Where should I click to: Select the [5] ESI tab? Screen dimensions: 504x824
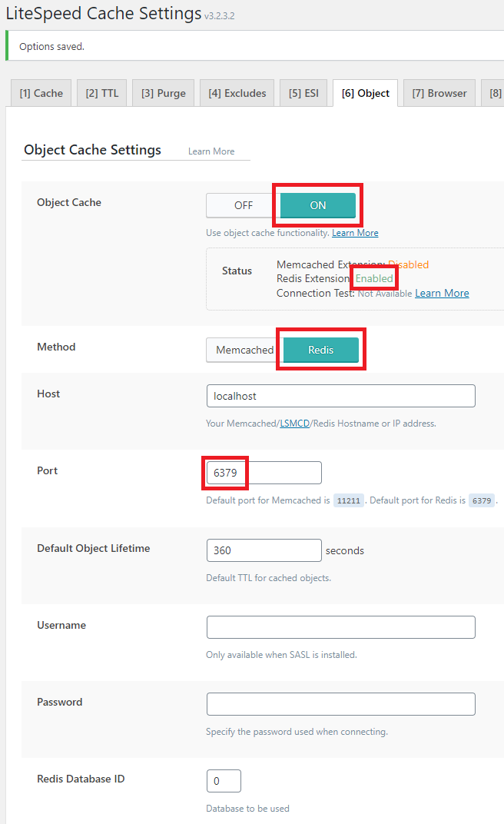pos(303,93)
